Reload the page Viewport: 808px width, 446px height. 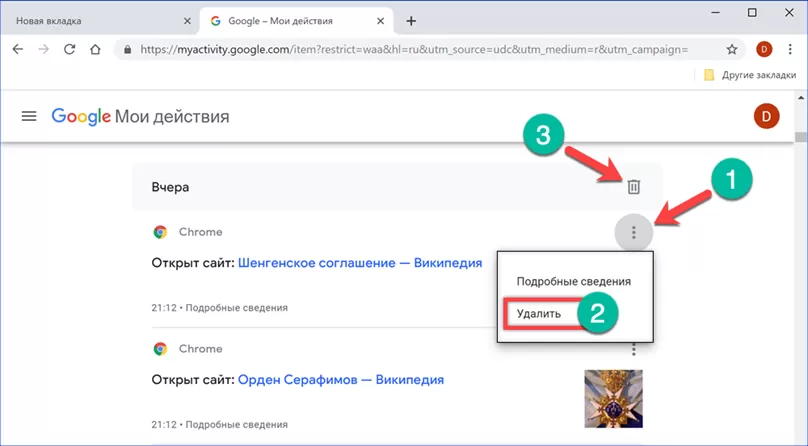(x=70, y=48)
